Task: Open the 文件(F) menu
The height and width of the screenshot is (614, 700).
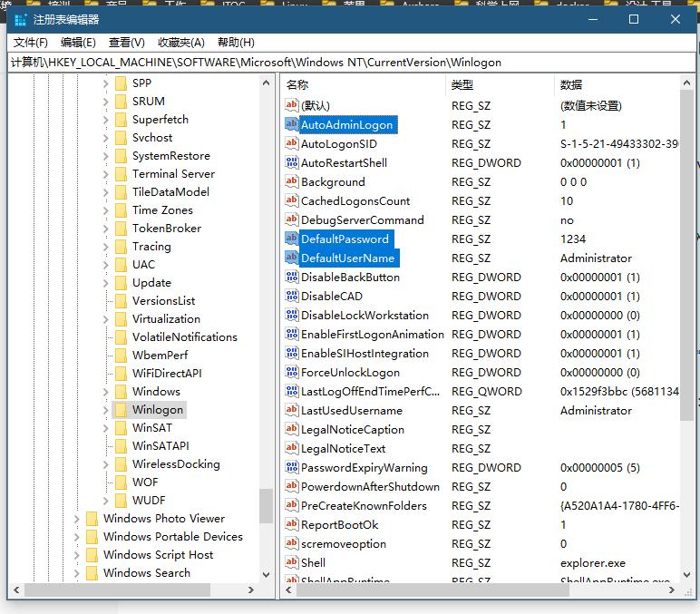Action: [30, 43]
